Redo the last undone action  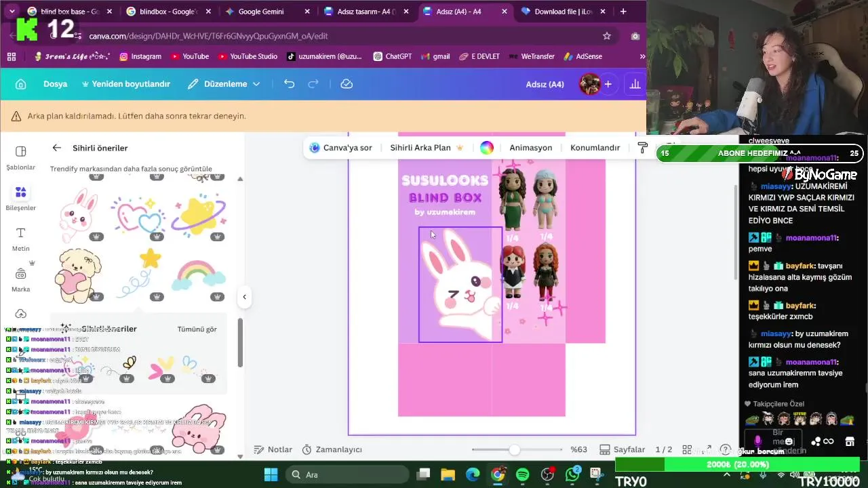pos(313,84)
